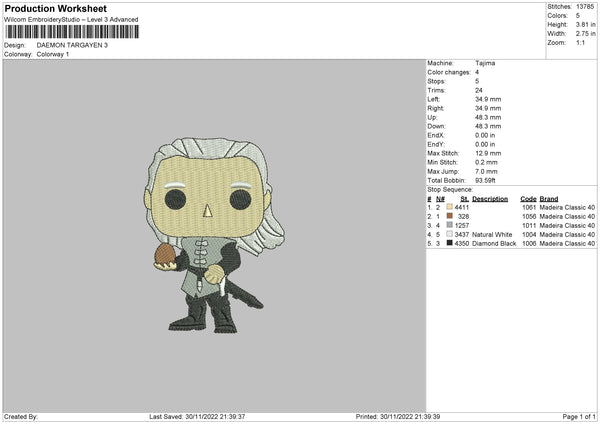Image resolution: width=600 pixels, height=424 pixels.
Task: Click the brown 328 thread color swatch
Action: [450, 216]
